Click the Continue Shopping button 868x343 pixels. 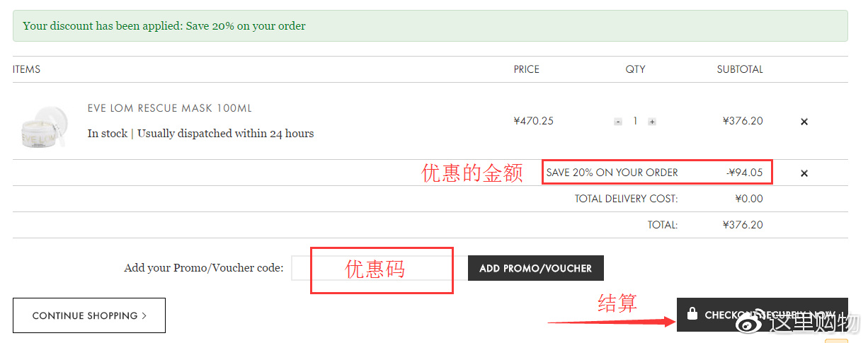(x=89, y=315)
